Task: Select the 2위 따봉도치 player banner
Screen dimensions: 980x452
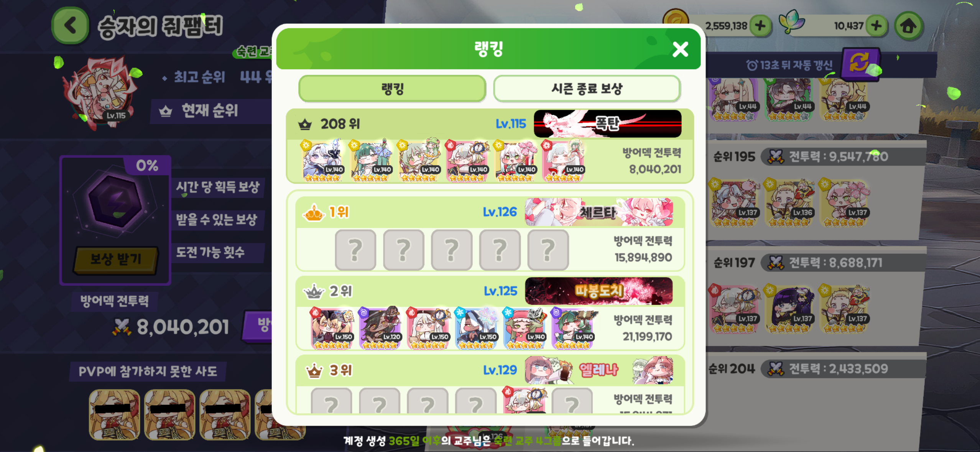Action: pyautogui.click(x=599, y=291)
